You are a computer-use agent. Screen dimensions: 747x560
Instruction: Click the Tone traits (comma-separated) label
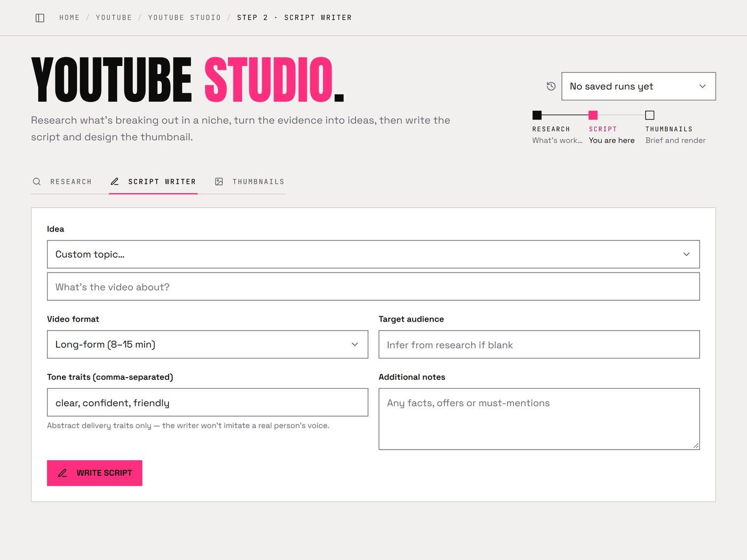[110, 377]
